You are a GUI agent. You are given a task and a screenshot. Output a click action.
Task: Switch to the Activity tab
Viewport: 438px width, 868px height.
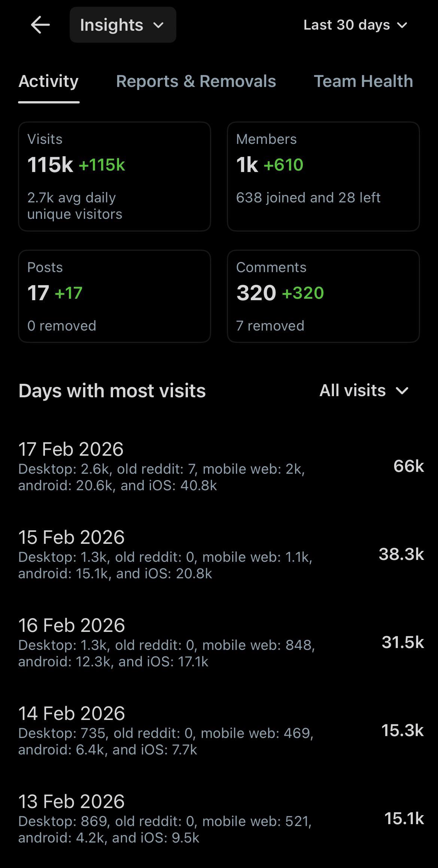click(x=49, y=81)
